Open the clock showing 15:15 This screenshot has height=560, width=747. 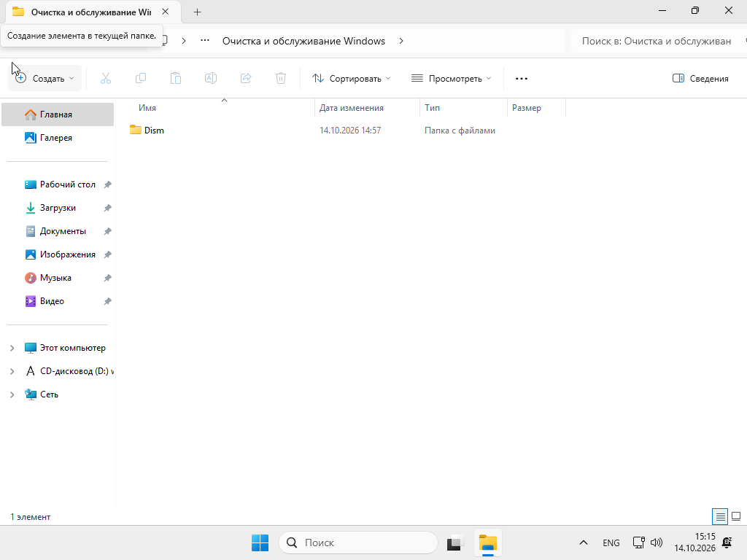pyautogui.click(x=694, y=542)
